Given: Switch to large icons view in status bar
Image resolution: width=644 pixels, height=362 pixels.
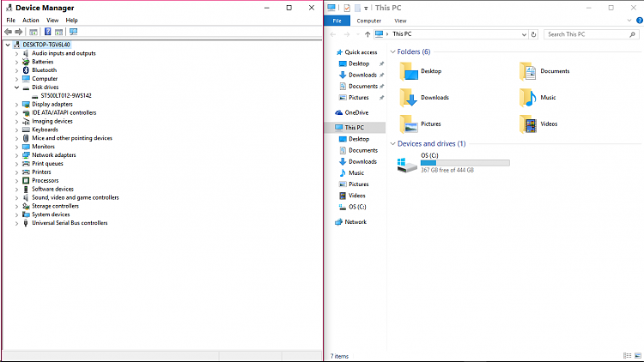Looking at the screenshot, I should pos(637,355).
